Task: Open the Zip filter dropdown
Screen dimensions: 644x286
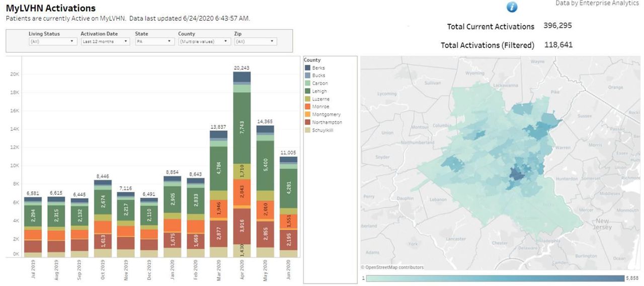Action: point(256,41)
